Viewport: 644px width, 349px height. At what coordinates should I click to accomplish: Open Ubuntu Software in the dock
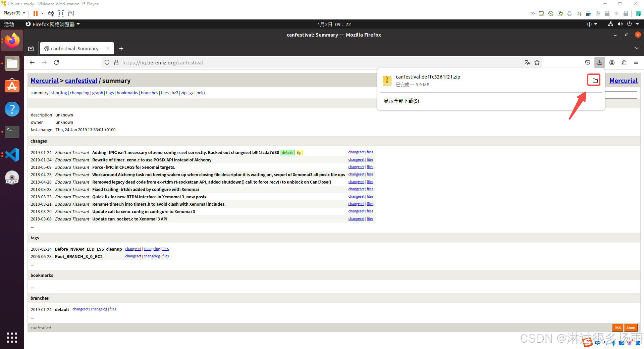pyautogui.click(x=12, y=86)
